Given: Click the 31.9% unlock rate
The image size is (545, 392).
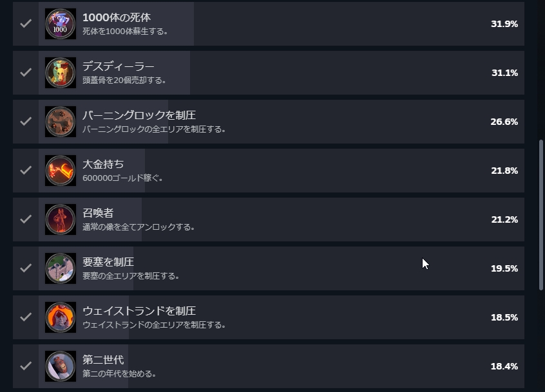Looking at the screenshot, I should 504,24.
